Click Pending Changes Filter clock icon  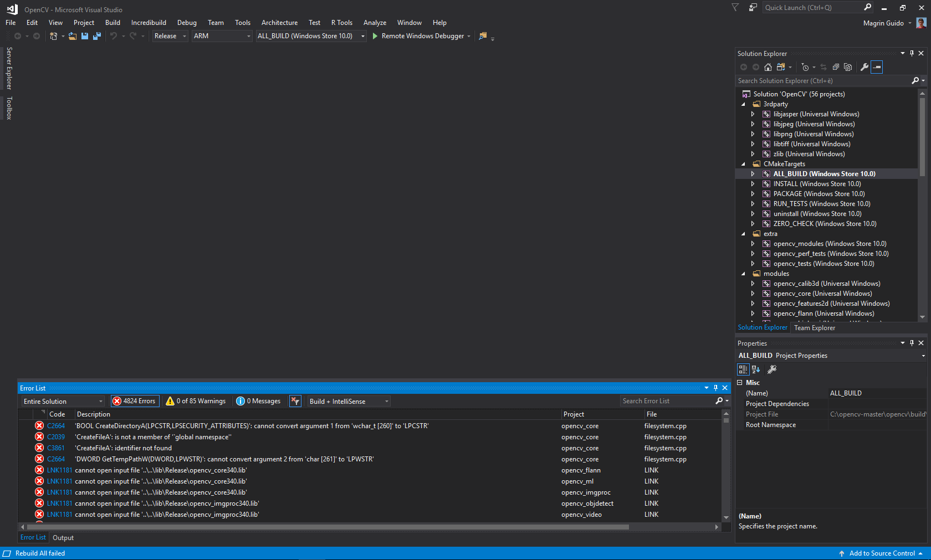805,67
